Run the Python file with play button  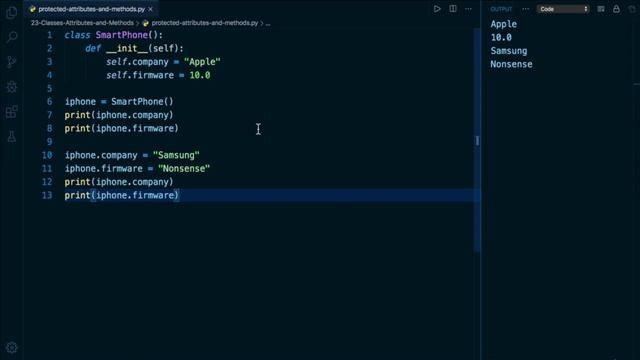pos(437,9)
